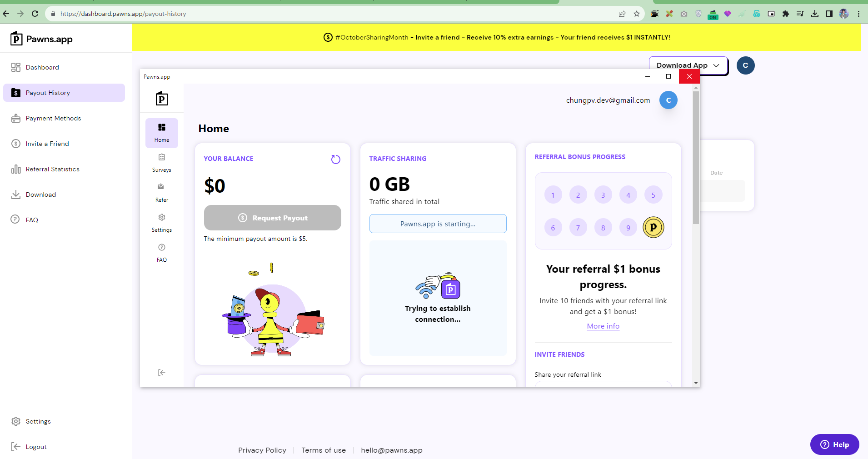868x459 pixels.
Task: Click the browser address bar URL
Action: [x=123, y=14]
